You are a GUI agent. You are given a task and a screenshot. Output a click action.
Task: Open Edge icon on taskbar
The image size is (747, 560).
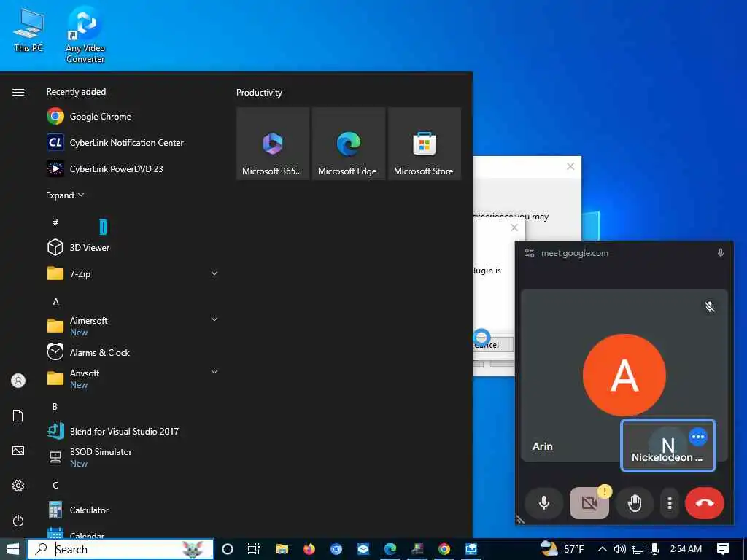click(x=390, y=549)
